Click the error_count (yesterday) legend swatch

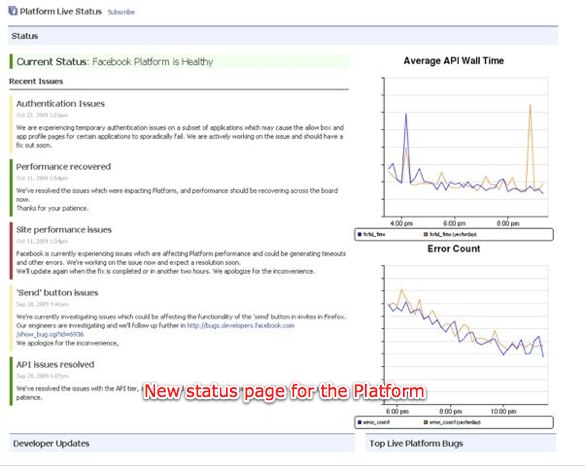[x=426, y=422]
